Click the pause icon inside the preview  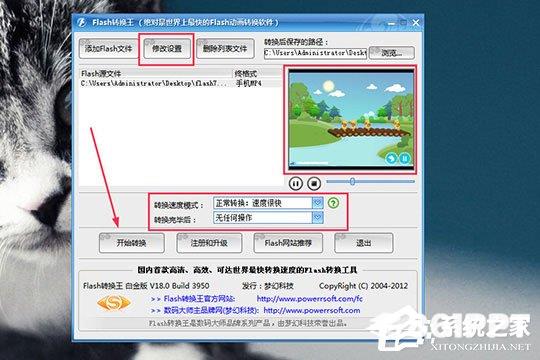[x=405, y=158]
